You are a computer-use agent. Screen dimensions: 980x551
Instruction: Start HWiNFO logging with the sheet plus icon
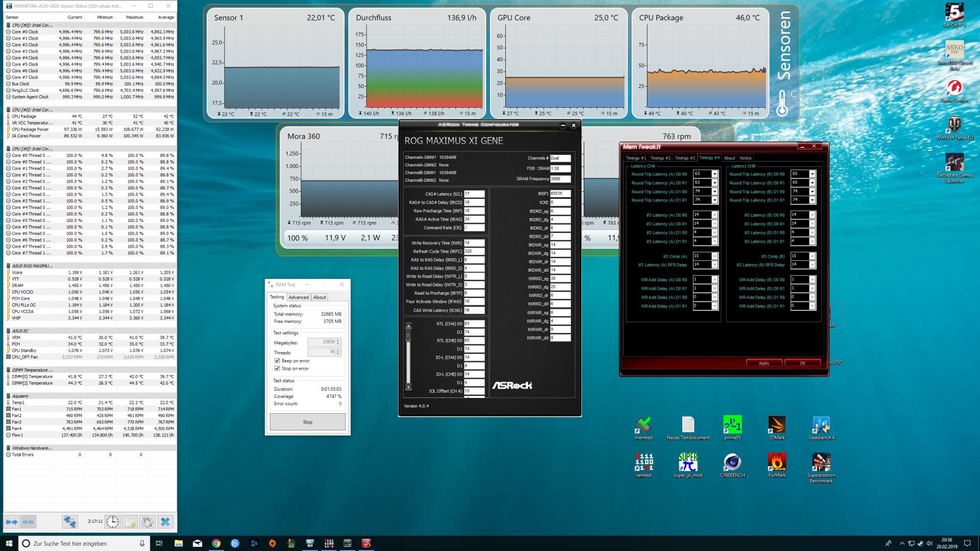[x=130, y=522]
